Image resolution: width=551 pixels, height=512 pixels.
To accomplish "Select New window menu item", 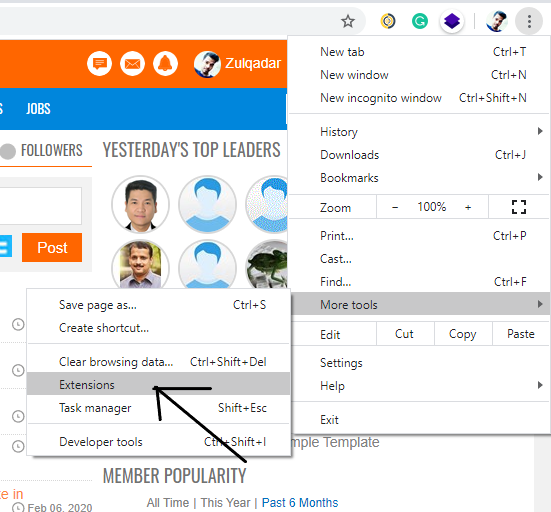I will point(419,75).
